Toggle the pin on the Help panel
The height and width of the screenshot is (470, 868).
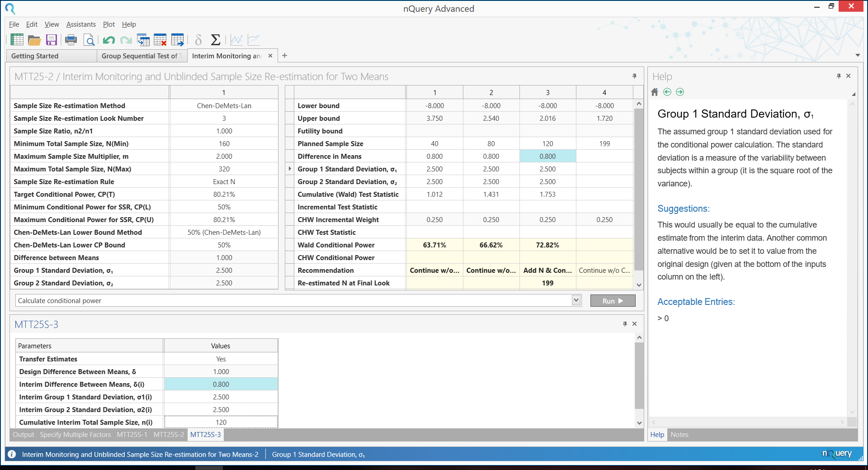pos(839,76)
